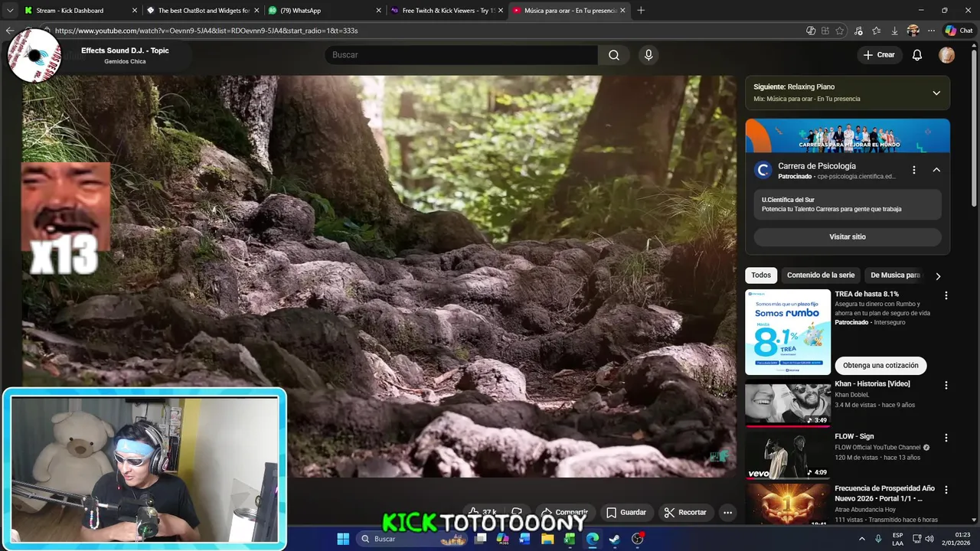Open Word from the taskbar

click(524, 539)
